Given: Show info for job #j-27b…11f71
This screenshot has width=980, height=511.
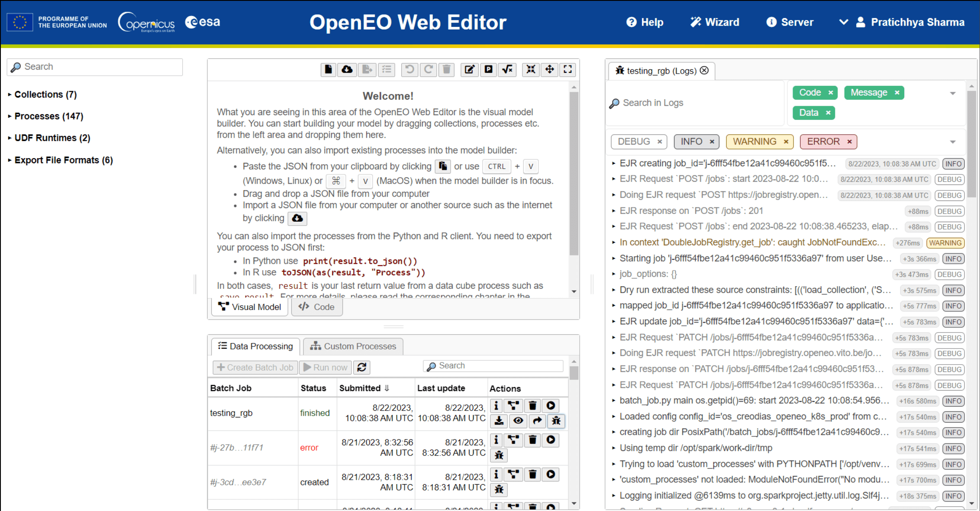Looking at the screenshot, I should pyautogui.click(x=496, y=440).
